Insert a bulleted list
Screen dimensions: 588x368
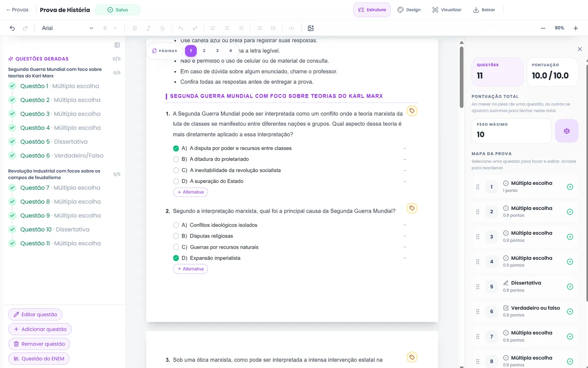tap(259, 28)
